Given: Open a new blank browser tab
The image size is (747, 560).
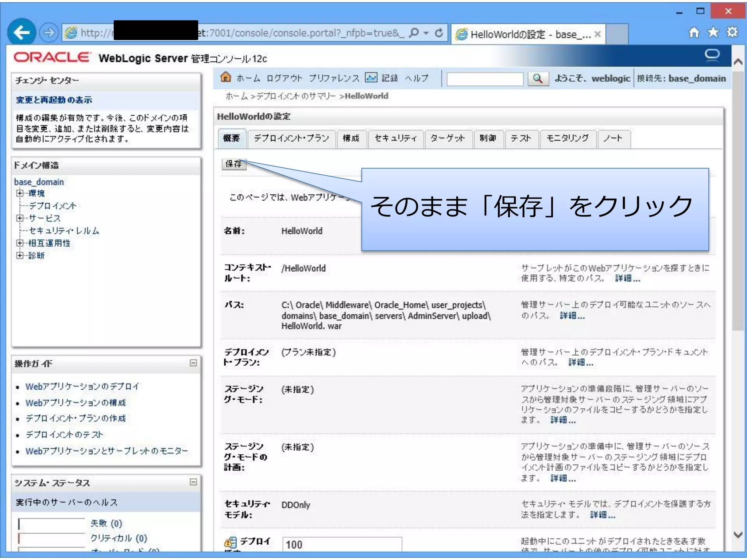Looking at the screenshot, I should (x=617, y=34).
